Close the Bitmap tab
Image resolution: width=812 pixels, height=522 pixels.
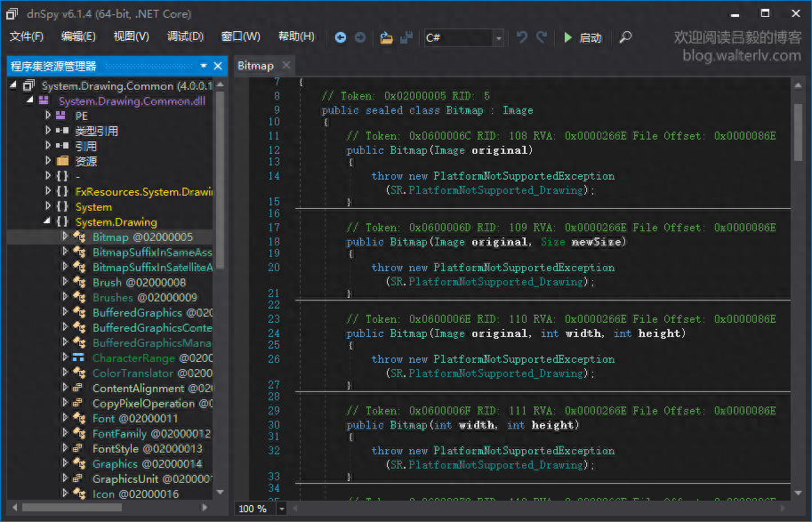pos(286,65)
